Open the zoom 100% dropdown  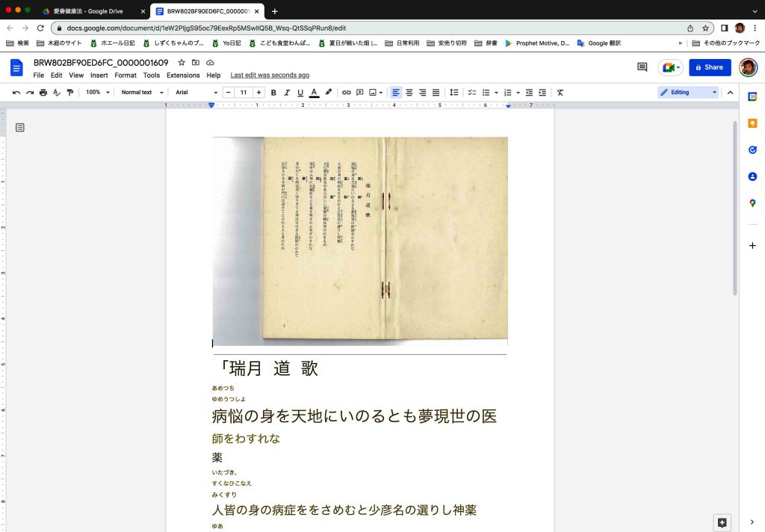click(98, 92)
